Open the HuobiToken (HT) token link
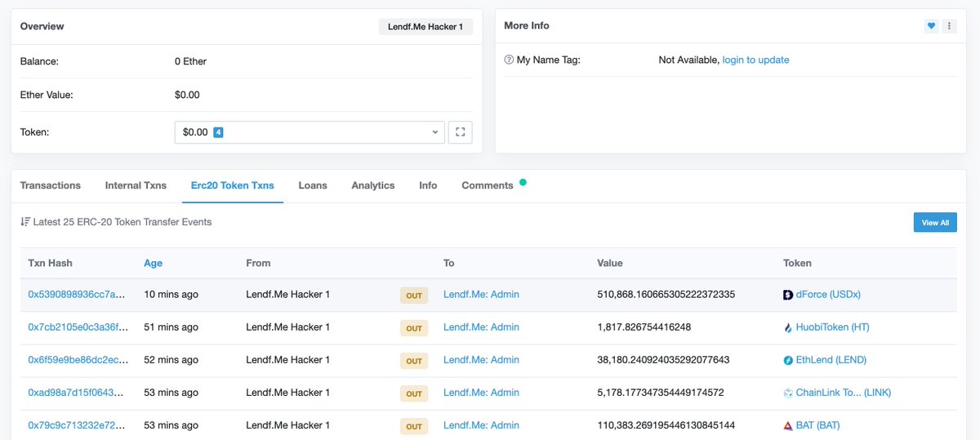The height and width of the screenshot is (440, 980). click(832, 327)
